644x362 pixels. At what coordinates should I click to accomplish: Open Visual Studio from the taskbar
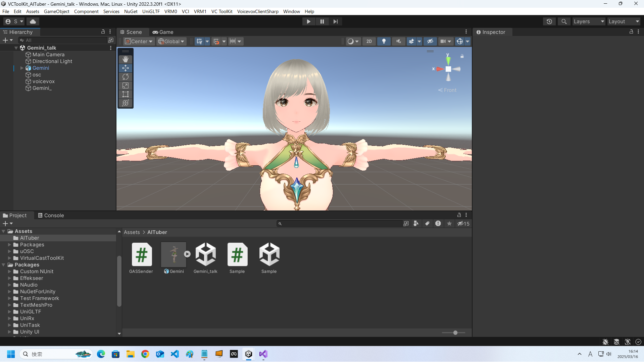click(x=263, y=354)
